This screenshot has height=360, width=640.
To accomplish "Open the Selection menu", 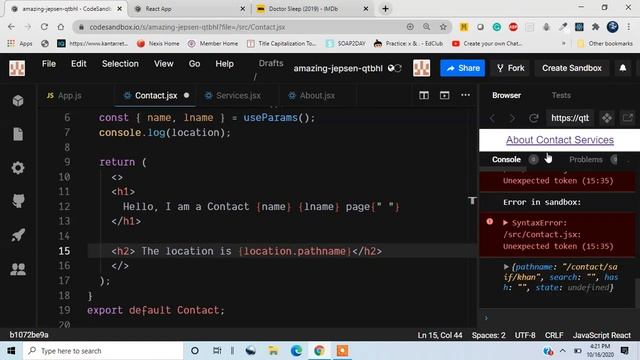I will point(120,64).
